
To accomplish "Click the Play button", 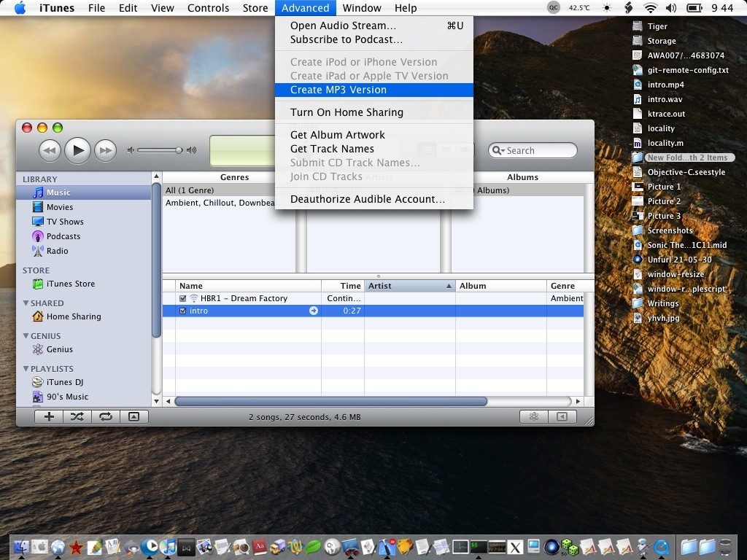I will tap(77, 150).
